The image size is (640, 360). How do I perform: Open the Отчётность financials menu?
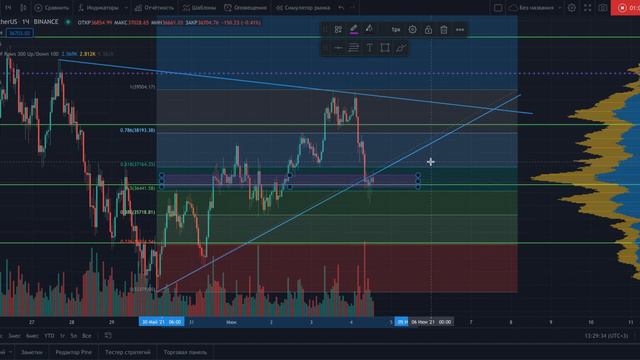click(154, 8)
